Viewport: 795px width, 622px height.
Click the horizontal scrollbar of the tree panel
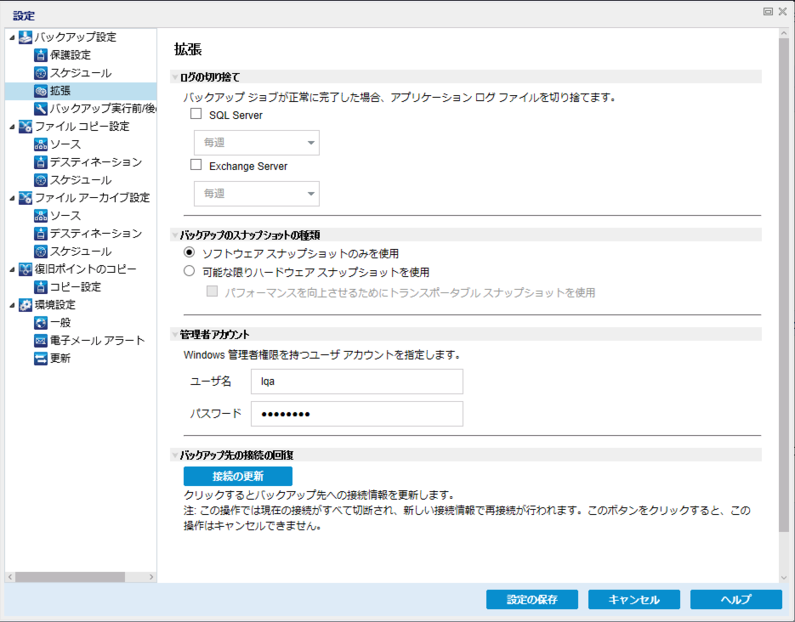pyautogui.click(x=81, y=577)
